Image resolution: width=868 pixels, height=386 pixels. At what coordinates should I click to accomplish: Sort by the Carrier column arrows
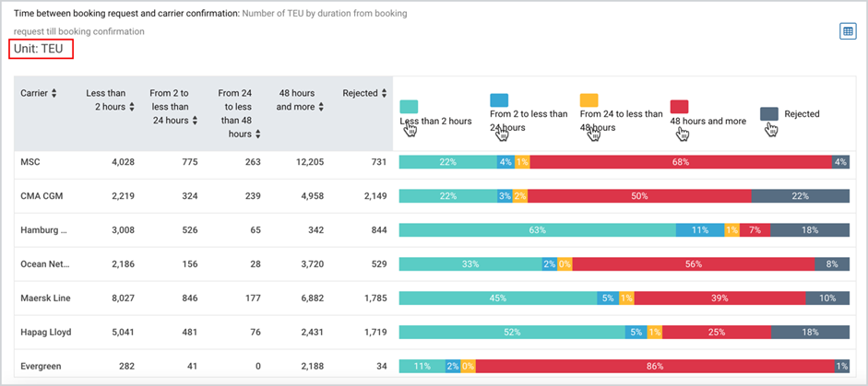point(54,94)
